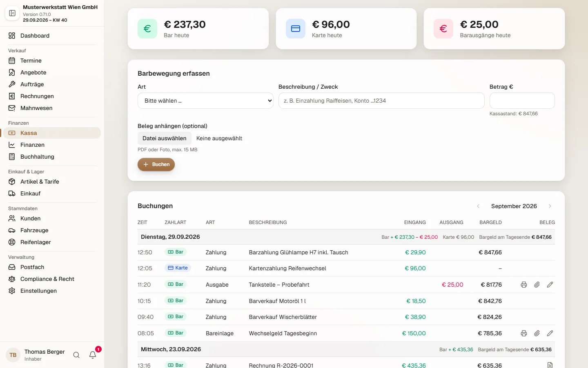588x368 pixels.
Task: Open Finanzen overview
Action: tap(52, 145)
